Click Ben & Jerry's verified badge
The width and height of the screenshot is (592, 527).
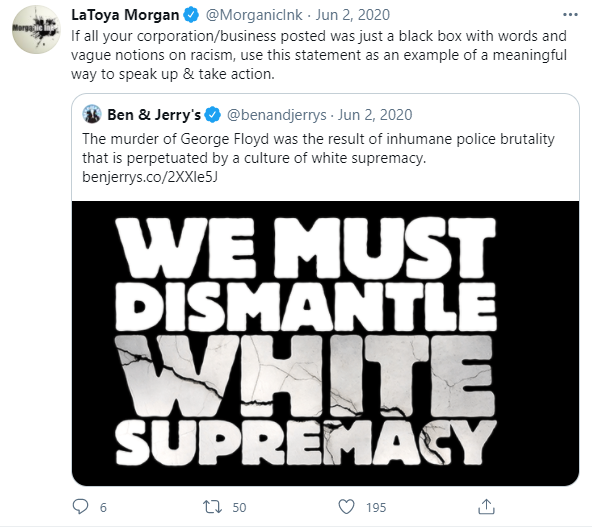click(x=213, y=115)
